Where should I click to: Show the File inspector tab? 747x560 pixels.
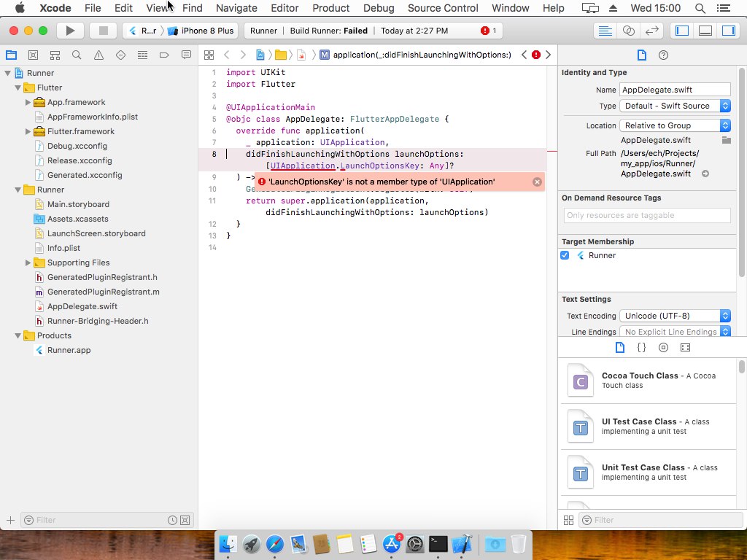[x=642, y=55]
